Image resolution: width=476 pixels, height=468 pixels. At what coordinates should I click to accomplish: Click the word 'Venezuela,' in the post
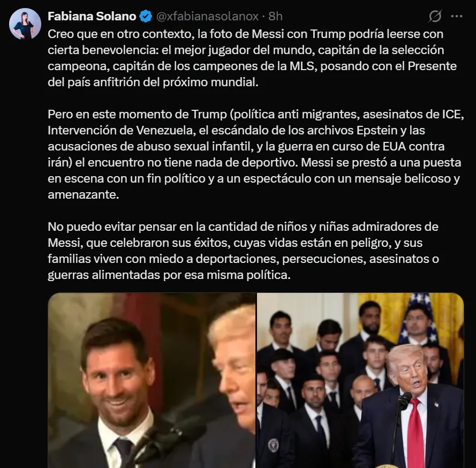[166, 131]
